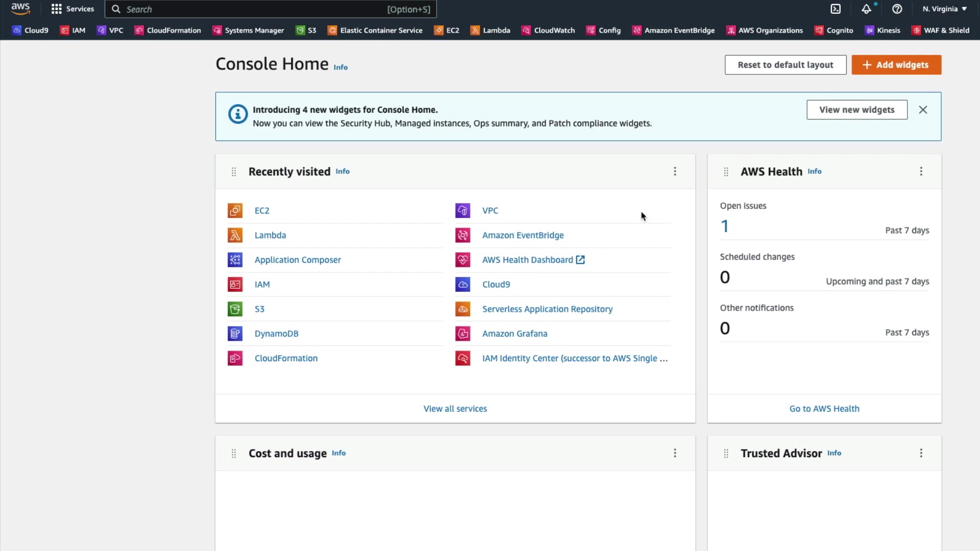
Task: Click in the Search input field
Action: click(255, 9)
